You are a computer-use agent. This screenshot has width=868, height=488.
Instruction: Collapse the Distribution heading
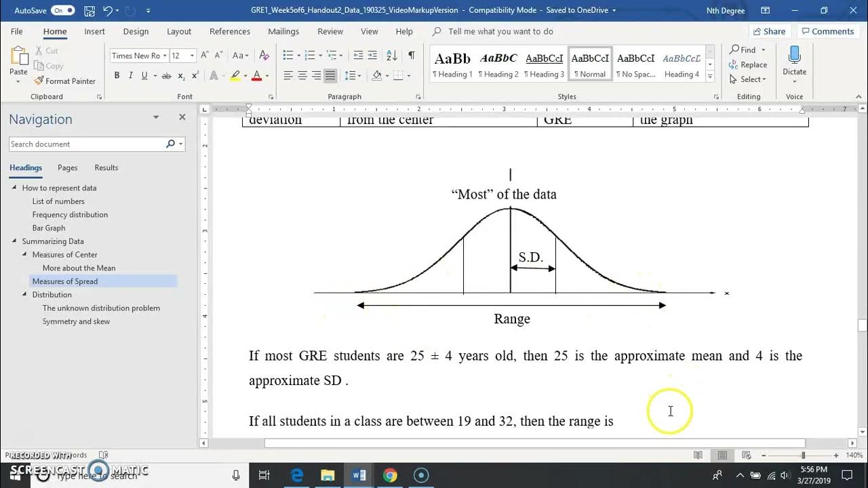25,295
